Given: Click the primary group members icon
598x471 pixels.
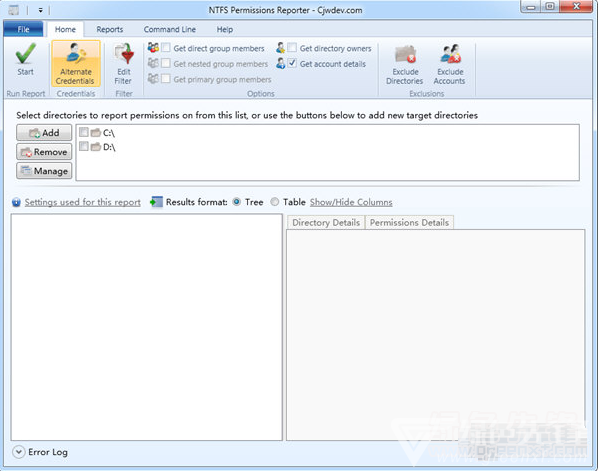Looking at the screenshot, I should (153, 79).
